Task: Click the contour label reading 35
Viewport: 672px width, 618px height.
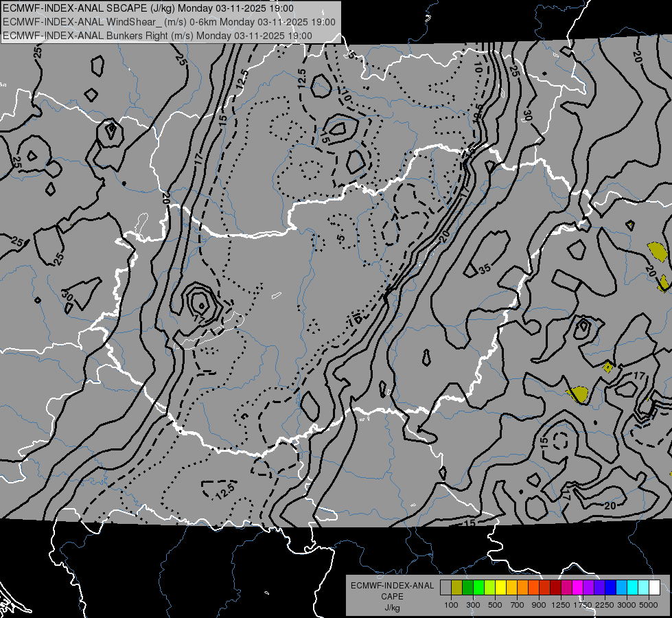Action: pyautogui.click(x=485, y=269)
